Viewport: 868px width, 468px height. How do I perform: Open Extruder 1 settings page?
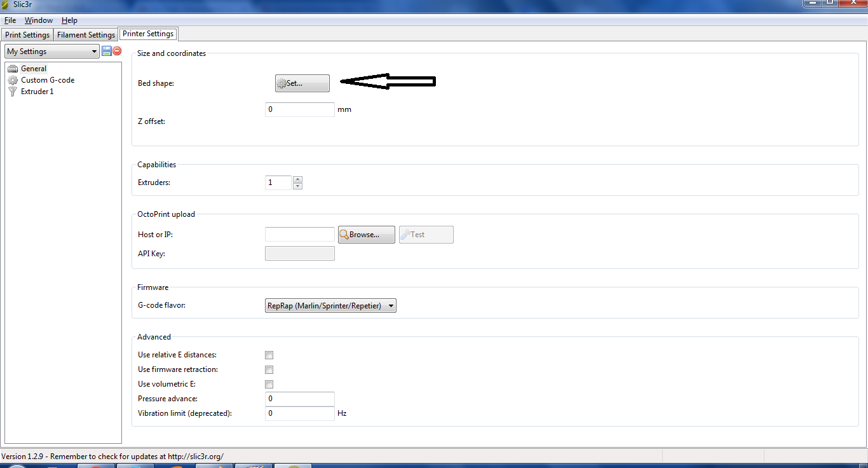point(37,92)
